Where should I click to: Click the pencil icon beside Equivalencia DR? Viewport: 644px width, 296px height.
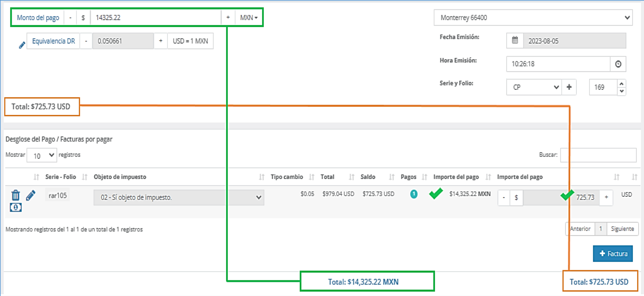coord(22,45)
